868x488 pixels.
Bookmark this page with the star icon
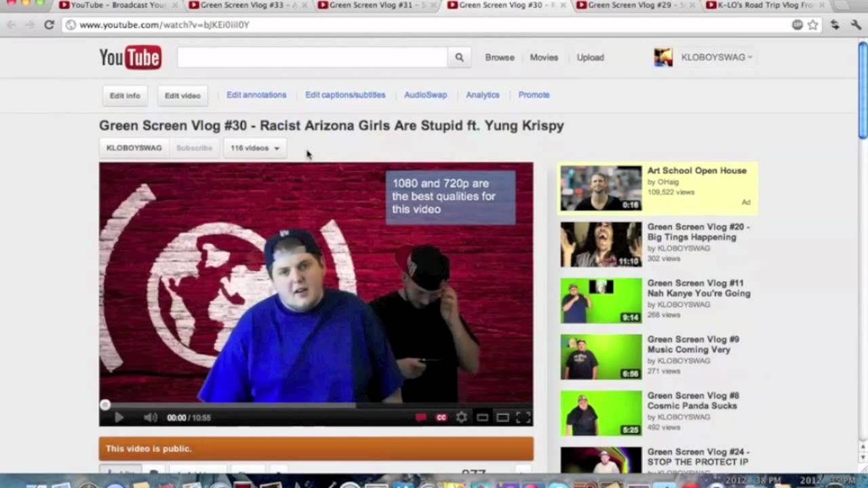[x=813, y=24]
